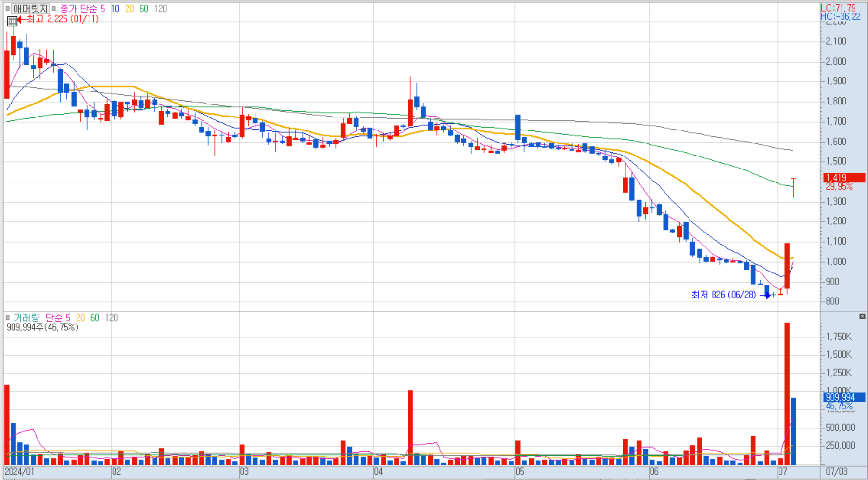Select the gray 120 volume average label
Viewport: 868px width, 480px height.
(x=112, y=318)
